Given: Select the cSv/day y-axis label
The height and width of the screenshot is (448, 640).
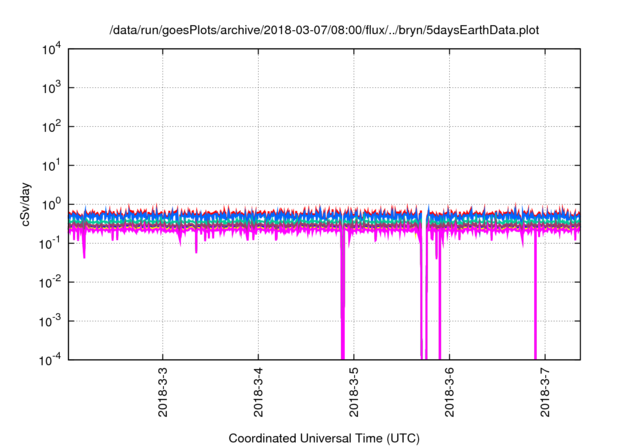Looking at the screenshot, I should tap(25, 205).
